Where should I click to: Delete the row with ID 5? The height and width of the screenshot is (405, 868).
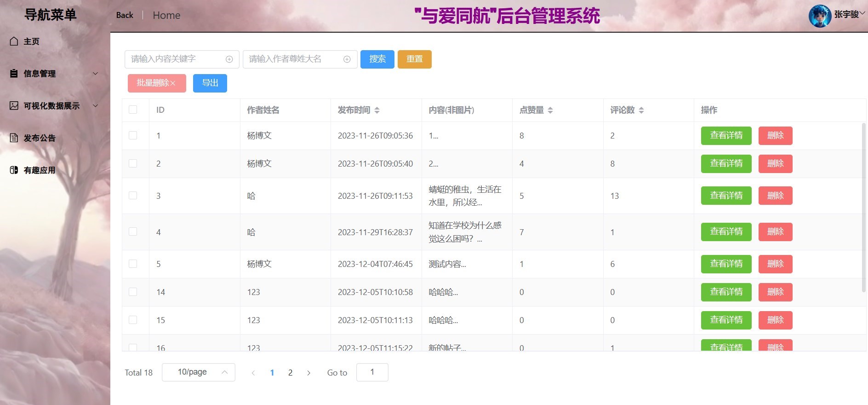tap(776, 264)
